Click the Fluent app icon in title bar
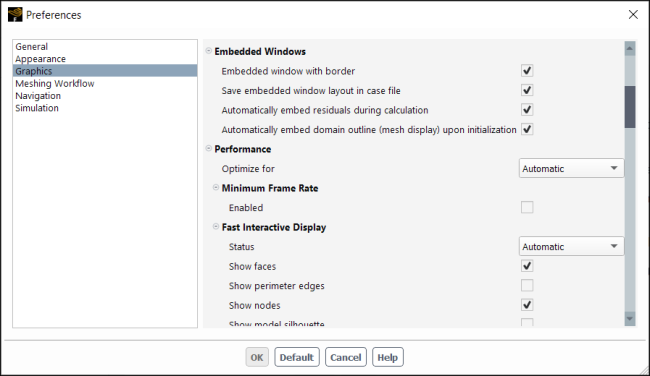Screen dimensions: 650x376 click(x=15, y=15)
